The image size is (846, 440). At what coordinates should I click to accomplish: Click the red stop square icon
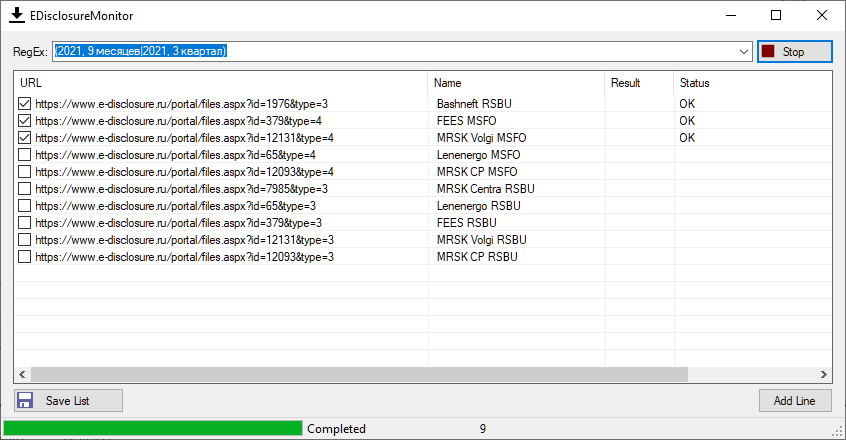[768, 51]
